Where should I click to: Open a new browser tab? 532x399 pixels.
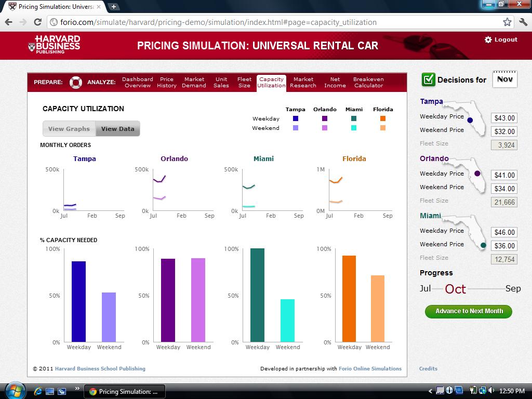tap(114, 6)
